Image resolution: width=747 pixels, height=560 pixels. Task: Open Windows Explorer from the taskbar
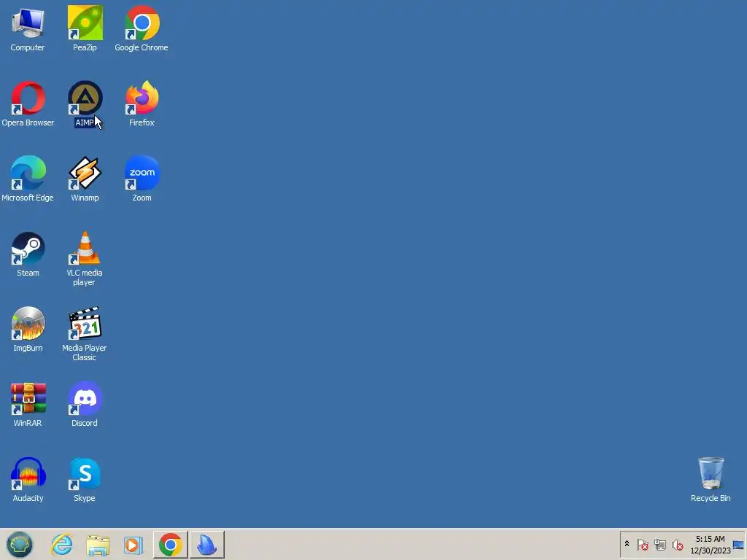point(98,545)
